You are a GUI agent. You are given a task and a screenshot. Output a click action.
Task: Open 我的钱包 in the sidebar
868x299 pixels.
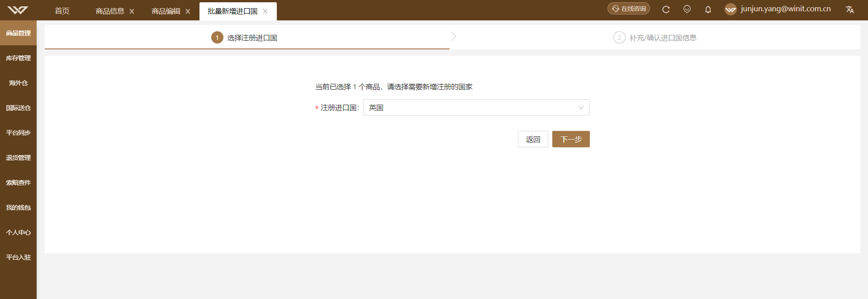(x=18, y=207)
